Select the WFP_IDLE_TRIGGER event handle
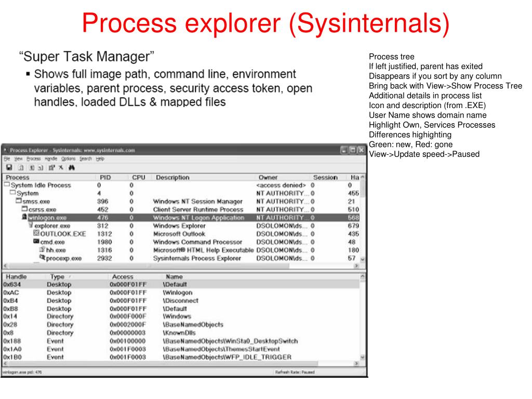 click(x=181, y=357)
